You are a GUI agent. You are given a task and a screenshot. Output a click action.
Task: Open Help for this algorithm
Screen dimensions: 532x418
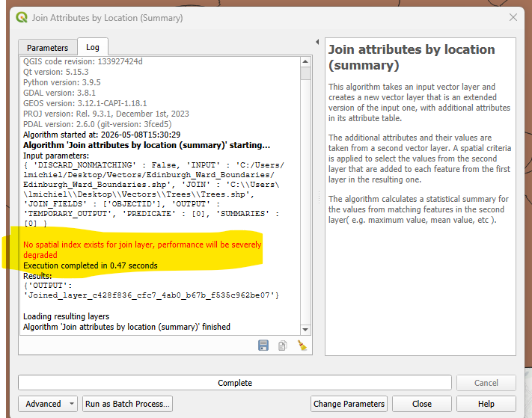pyautogui.click(x=486, y=404)
